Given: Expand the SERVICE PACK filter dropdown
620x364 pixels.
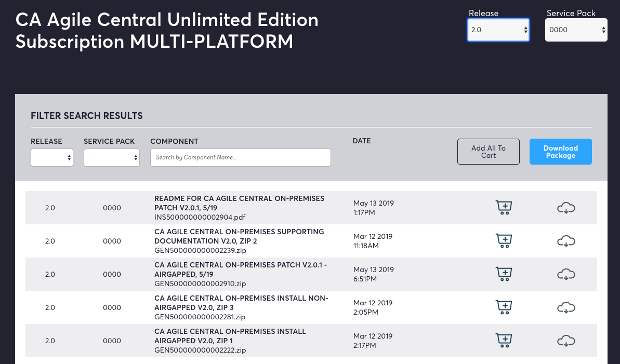Looking at the screenshot, I should 112,158.
